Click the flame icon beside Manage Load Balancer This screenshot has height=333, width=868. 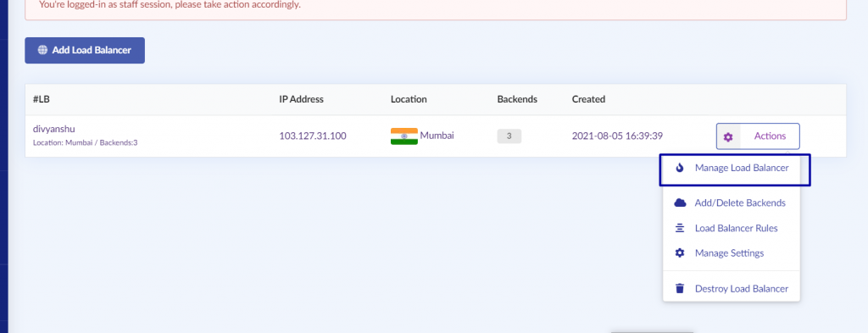click(x=681, y=168)
